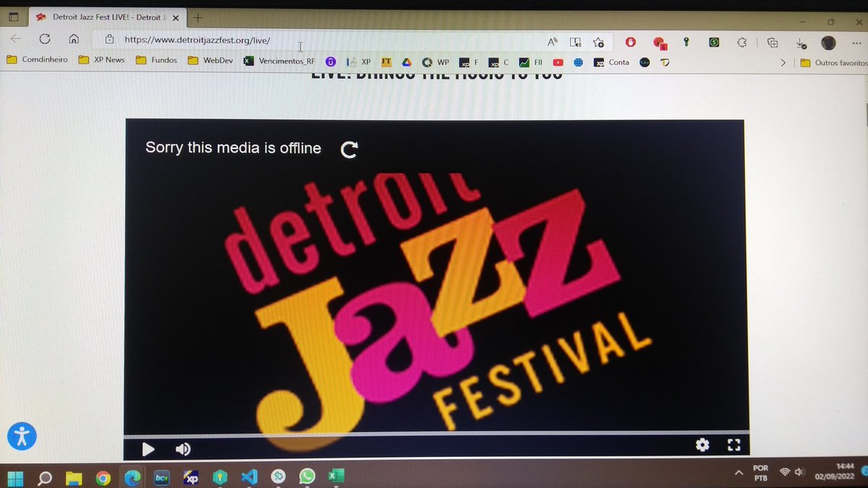
Task: Play the Detroit Jazz Festival video
Action: 148,449
